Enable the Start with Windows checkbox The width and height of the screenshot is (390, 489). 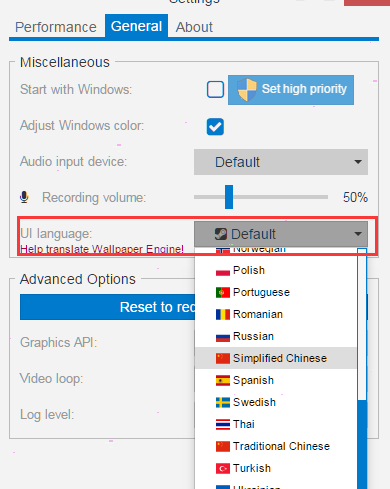coord(215,89)
